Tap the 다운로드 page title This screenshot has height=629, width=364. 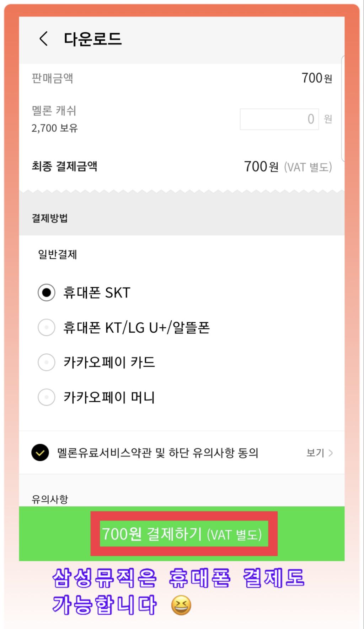coord(93,39)
